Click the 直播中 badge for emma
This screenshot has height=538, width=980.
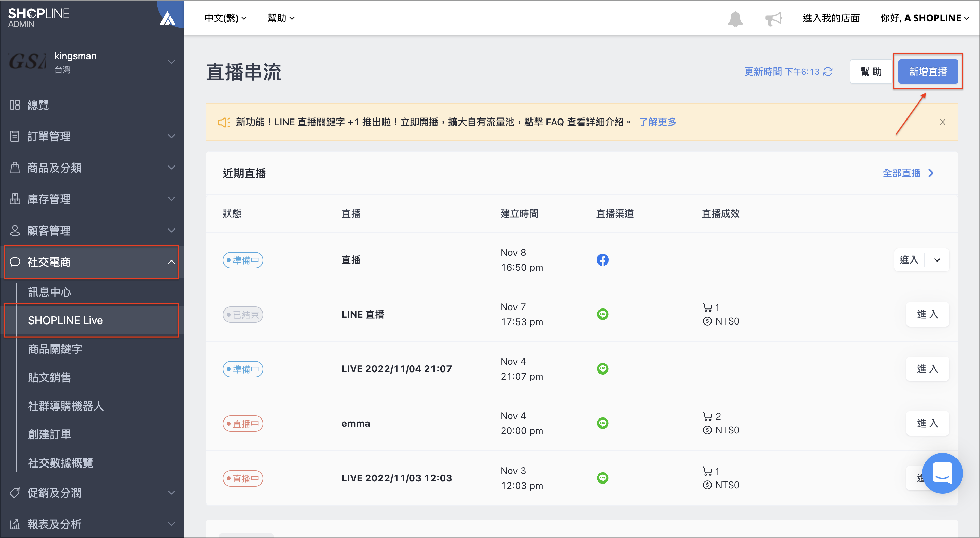pos(243,423)
